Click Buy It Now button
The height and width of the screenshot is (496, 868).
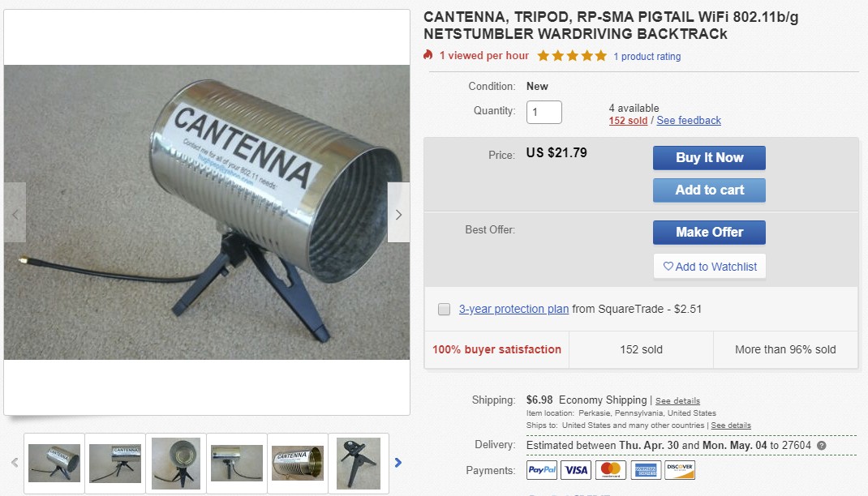point(709,157)
